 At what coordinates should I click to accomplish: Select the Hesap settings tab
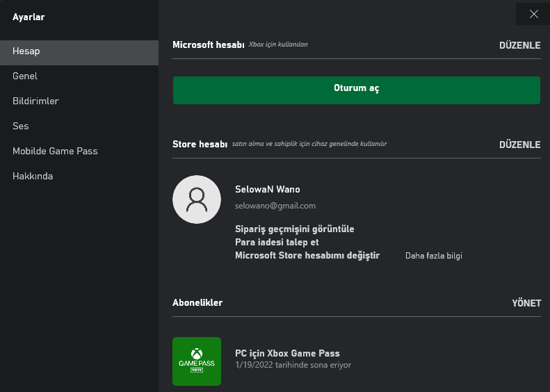point(79,51)
